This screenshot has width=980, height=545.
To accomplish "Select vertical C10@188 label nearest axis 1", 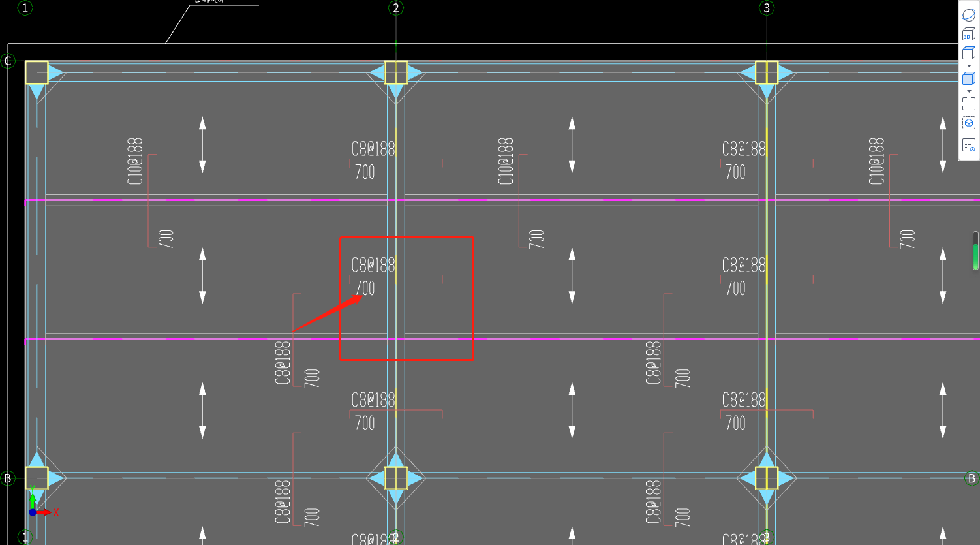I will [x=135, y=161].
